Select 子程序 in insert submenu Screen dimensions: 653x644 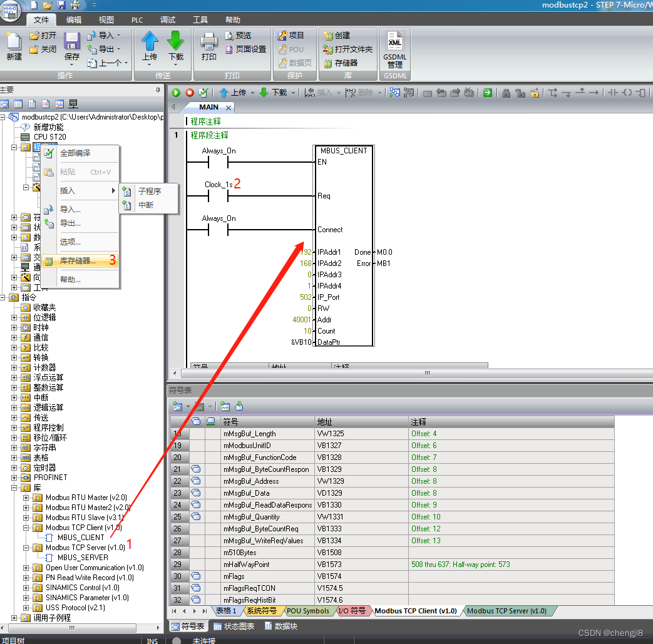149,191
